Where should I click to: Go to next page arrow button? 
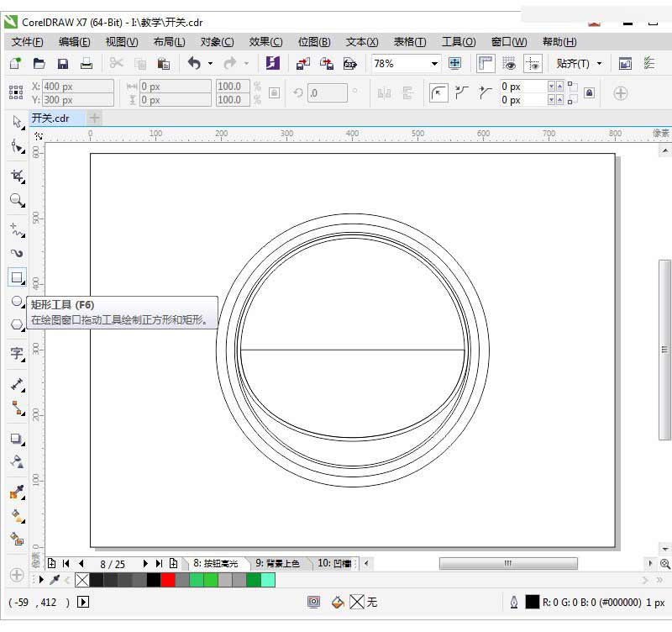coord(145,563)
